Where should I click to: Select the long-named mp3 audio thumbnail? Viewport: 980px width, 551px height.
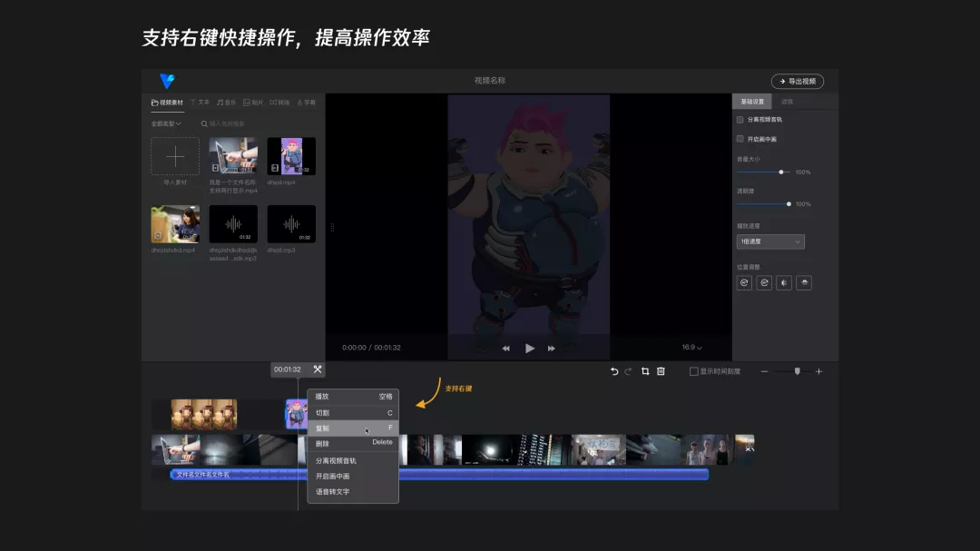233,224
